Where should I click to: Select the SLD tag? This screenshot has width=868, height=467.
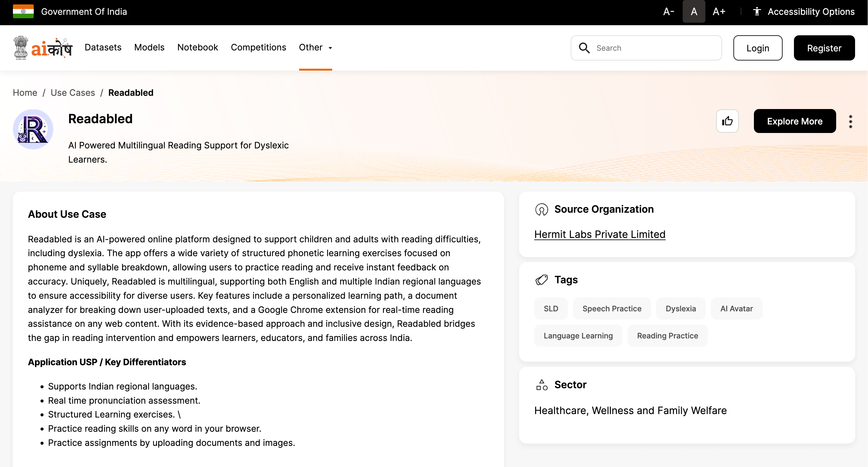pos(551,308)
